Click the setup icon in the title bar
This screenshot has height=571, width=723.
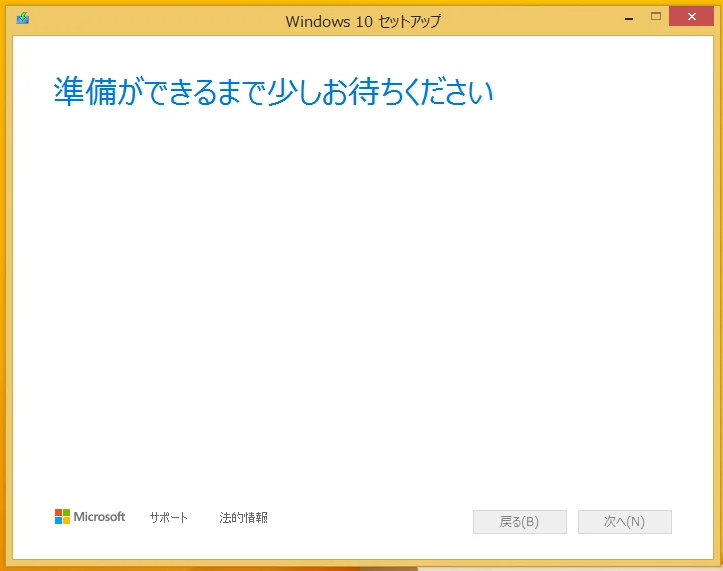[23, 18]
